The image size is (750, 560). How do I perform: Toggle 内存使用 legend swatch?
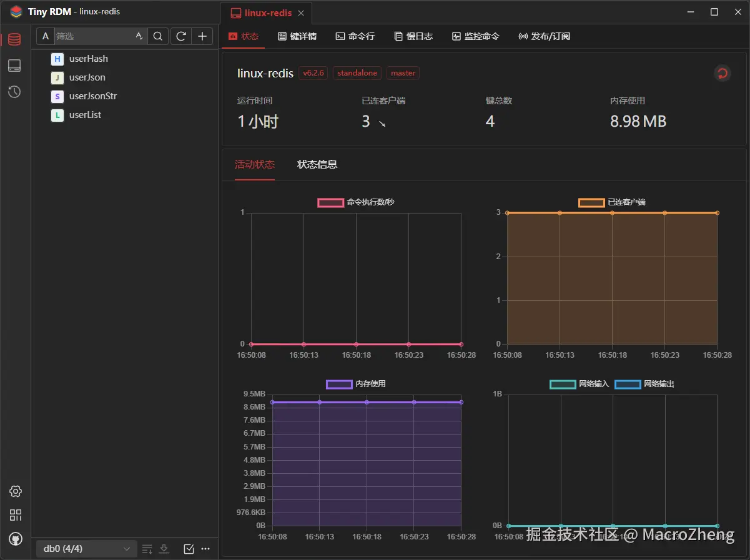(339, 384)
